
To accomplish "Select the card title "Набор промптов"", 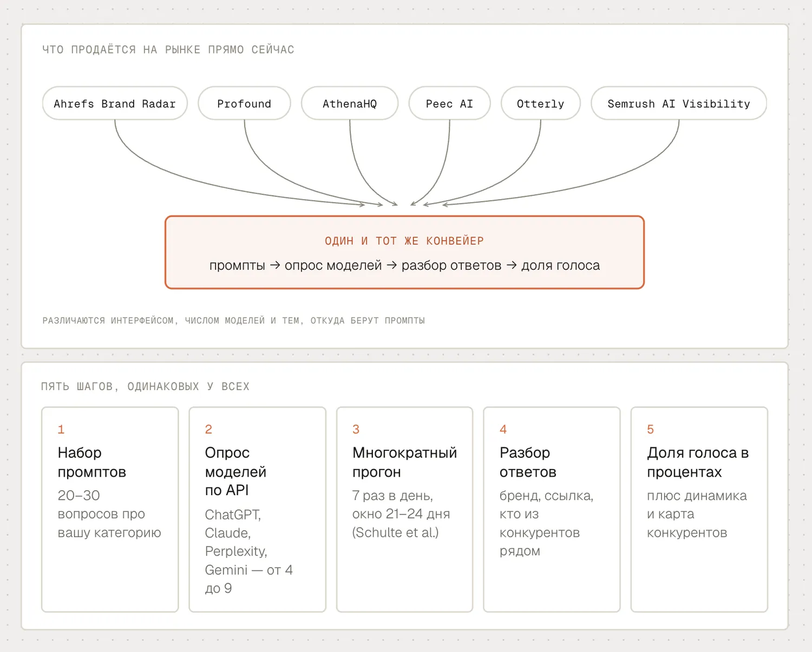I will [x=92, y=462].
